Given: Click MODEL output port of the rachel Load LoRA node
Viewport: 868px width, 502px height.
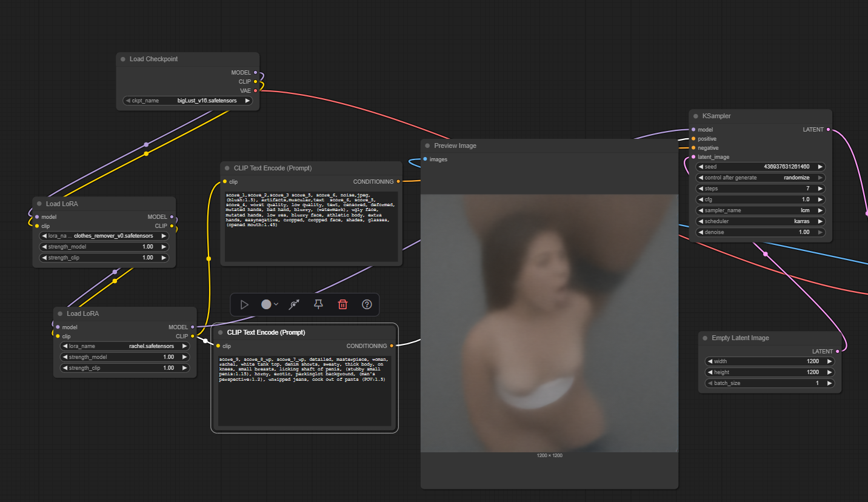Looking at the screenshot, I should coord(193,327).
